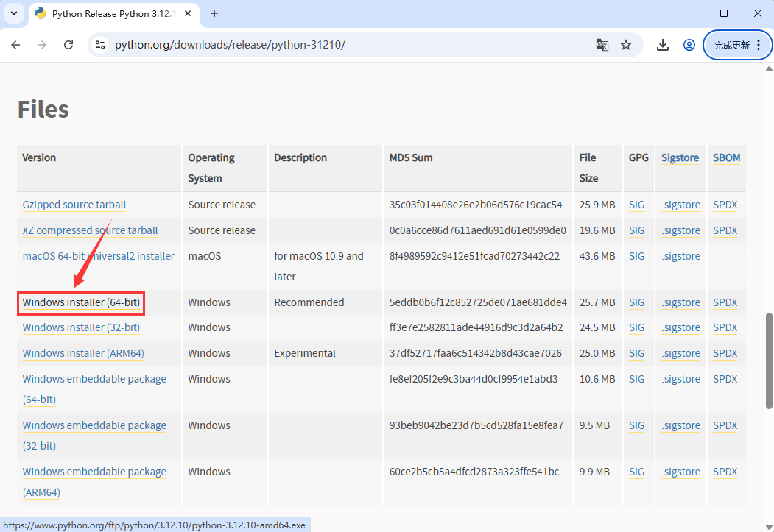Open the Sigstore column header link
Viewport: 774px width, 532px height.
(x=680, y=157)
